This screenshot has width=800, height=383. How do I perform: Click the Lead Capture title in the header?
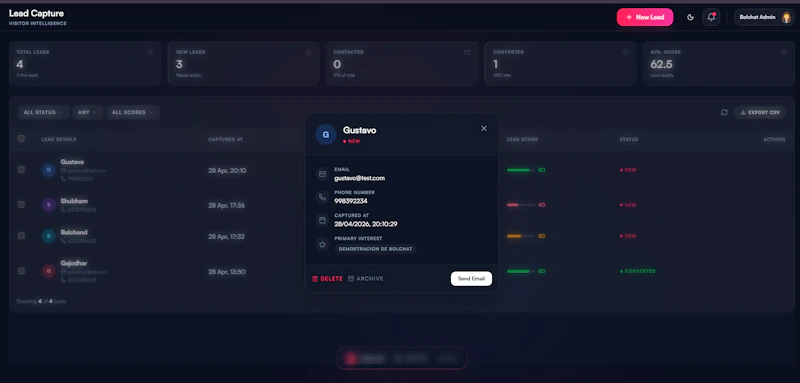[x=36, y=13]
